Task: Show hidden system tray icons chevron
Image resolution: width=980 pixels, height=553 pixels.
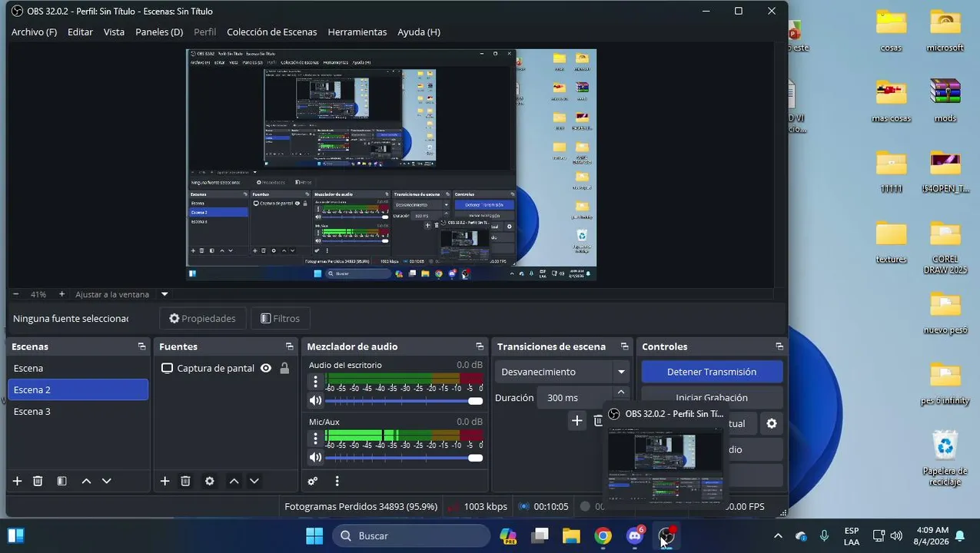Action: [x=778, y=536]
